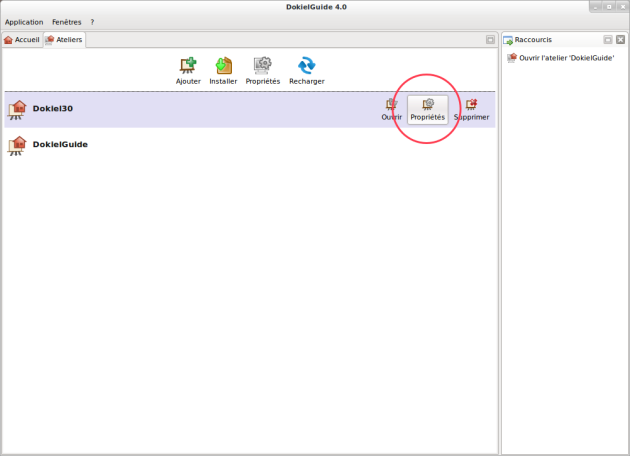Maximize the Ateliers panel
630x456 pixels.
tap(490, 40)
